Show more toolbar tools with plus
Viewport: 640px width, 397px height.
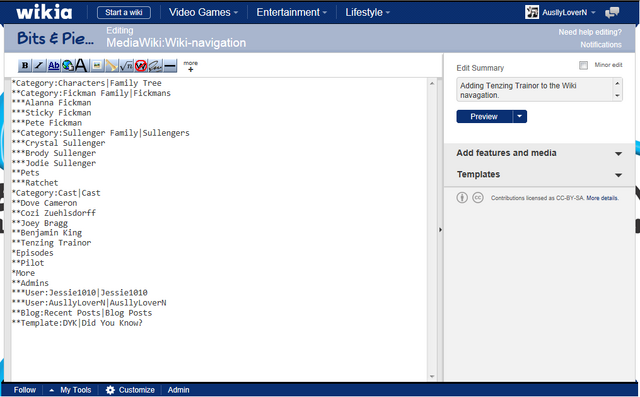coord(190,66)
